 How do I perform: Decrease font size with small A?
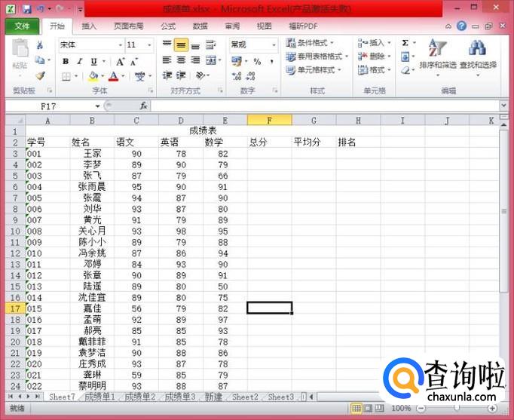pyautogui.click(x=134, y=61)
